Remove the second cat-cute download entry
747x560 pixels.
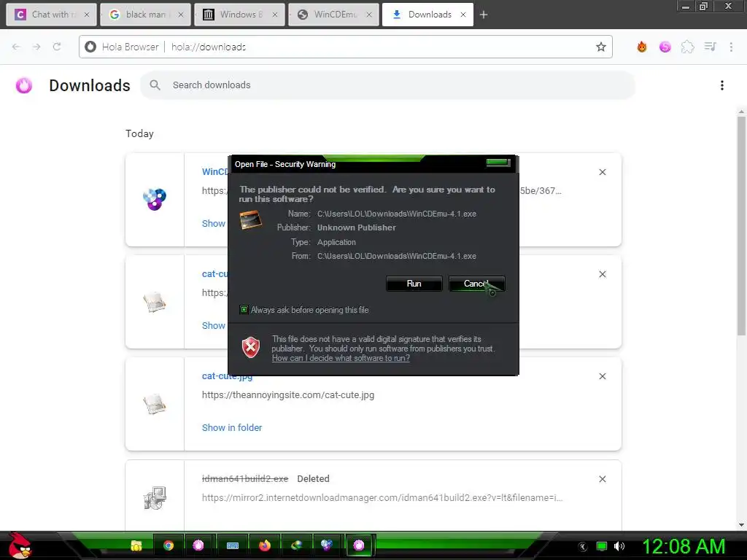point(602,274)
